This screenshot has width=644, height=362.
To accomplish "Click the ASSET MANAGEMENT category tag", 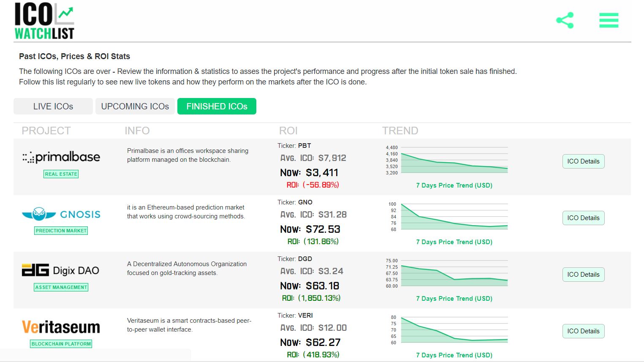I will pyautogui.click(x=61, y=287).
